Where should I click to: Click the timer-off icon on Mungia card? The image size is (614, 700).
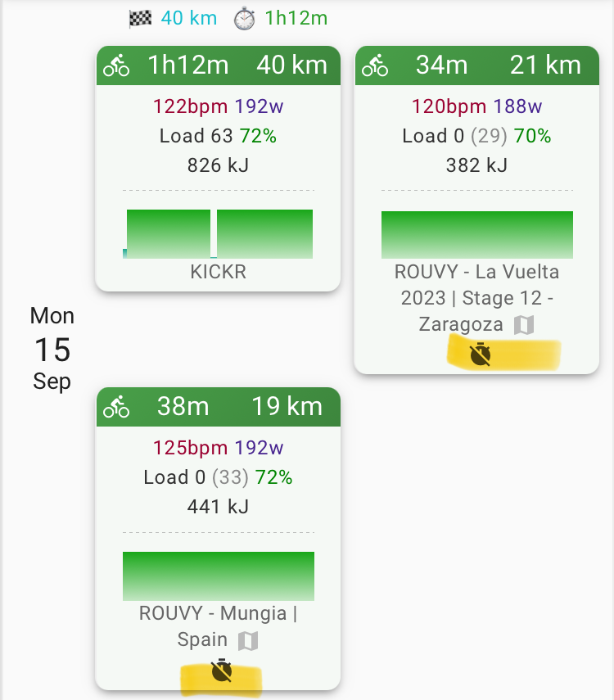click(221, 671)
